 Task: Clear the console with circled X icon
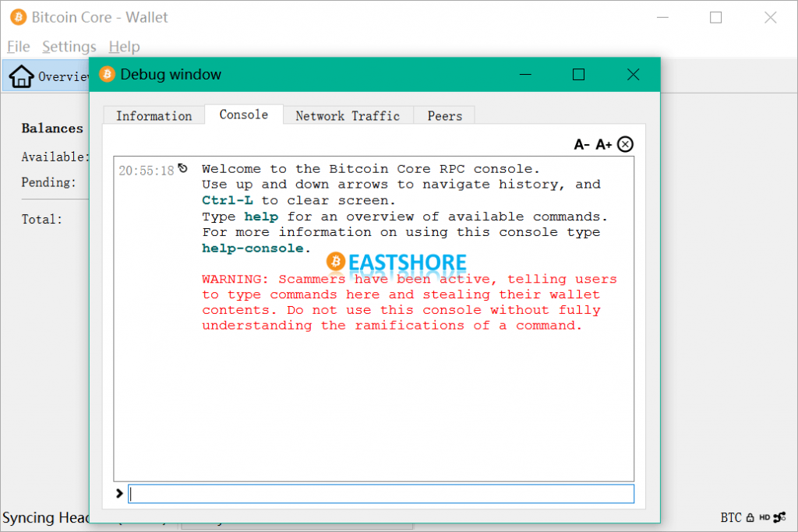click(625, 144)
